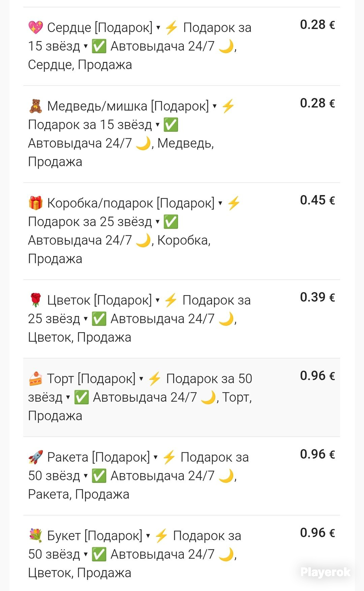Click the Playerok watermark logo
The image size is (364, 591).
(x=325, y=572)
